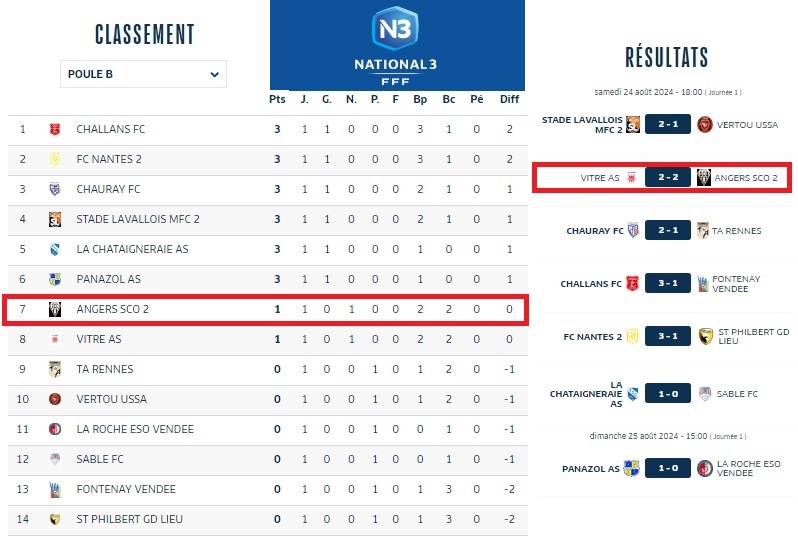This screenshot has height=544, width=798.
Task: Click the Challans FC crest in the standings
Action: (55, 129)
